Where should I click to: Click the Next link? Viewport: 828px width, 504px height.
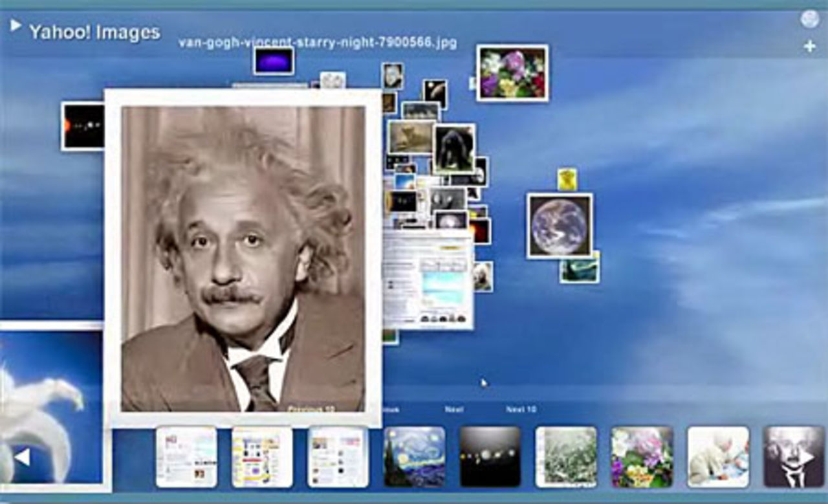[x=454, y=410]
